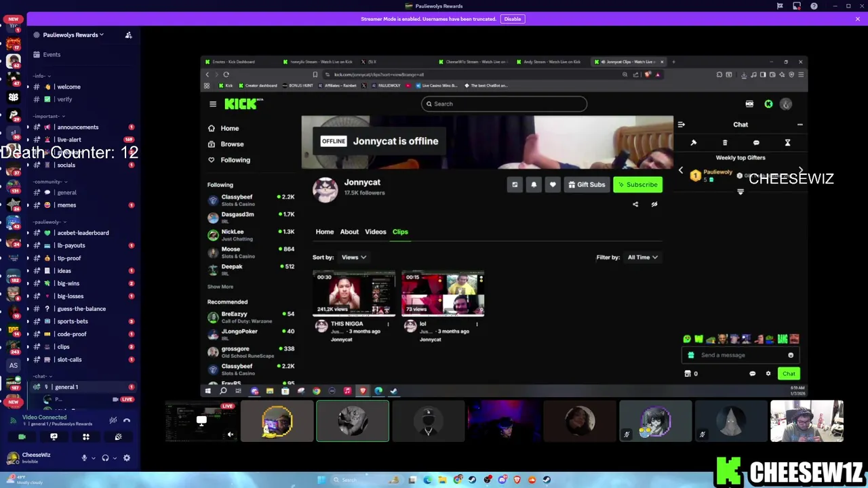Open Browse in Kick sidebar
The height and width of the screenshot is (488, 868).
click(x=225, y=144)
